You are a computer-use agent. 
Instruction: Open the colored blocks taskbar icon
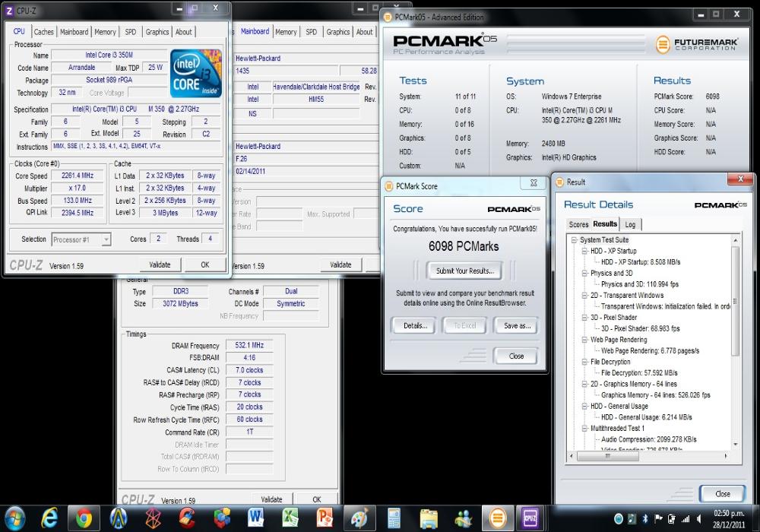221,518
